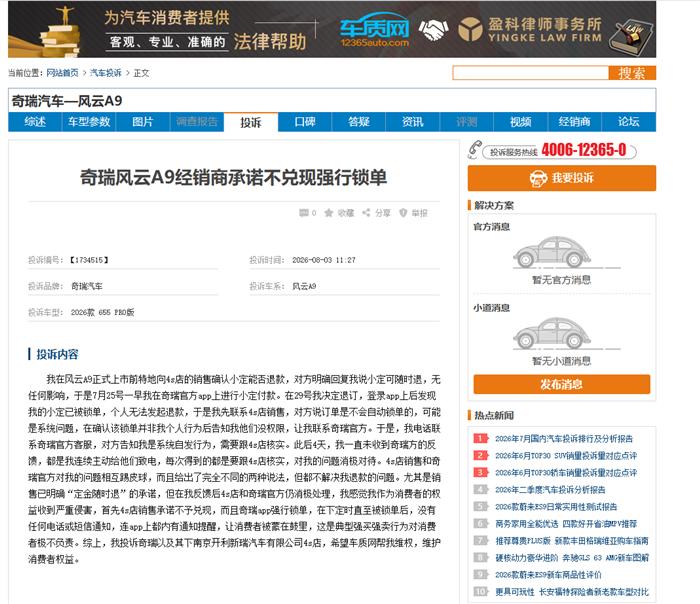Screen dimensions: 700x604
Task: Click the comment bubble icon showing 0
Action: point(304,213)
